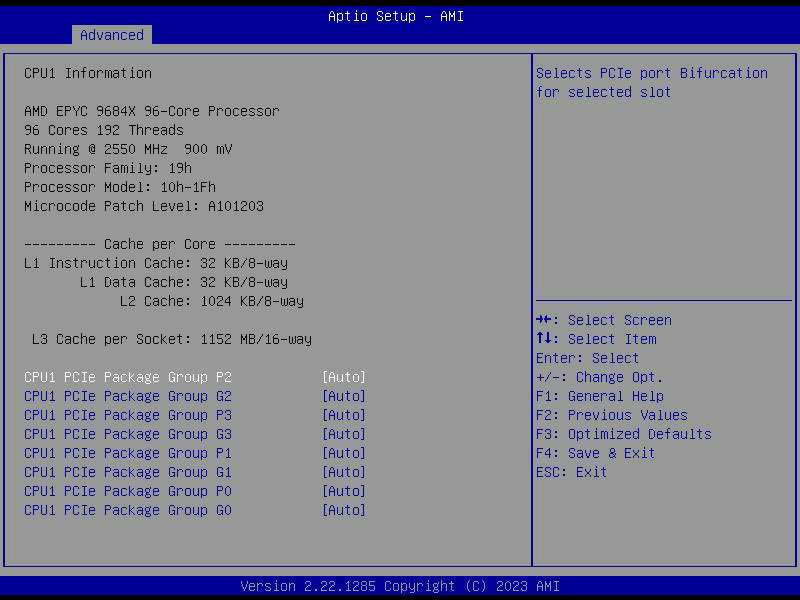
Task: Click the "F2: Previous Values" key hint
Action: 612,415
